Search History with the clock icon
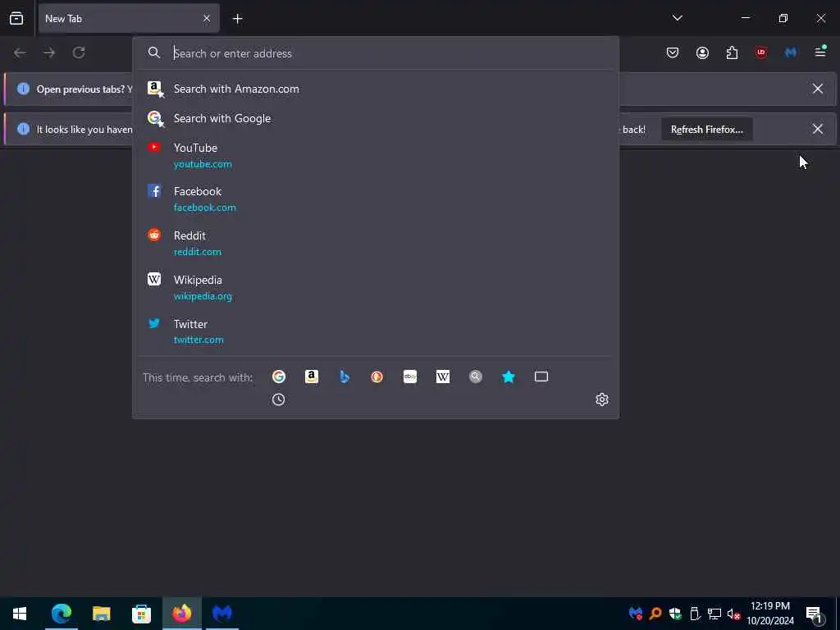Screen dimensions: 840x630 tap(279, 399)
